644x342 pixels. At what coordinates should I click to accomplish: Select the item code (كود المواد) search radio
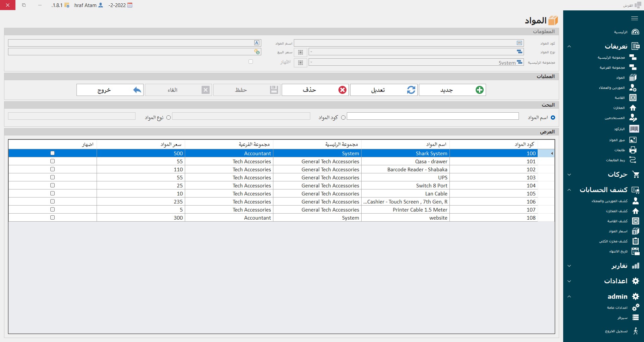(343, 118)
